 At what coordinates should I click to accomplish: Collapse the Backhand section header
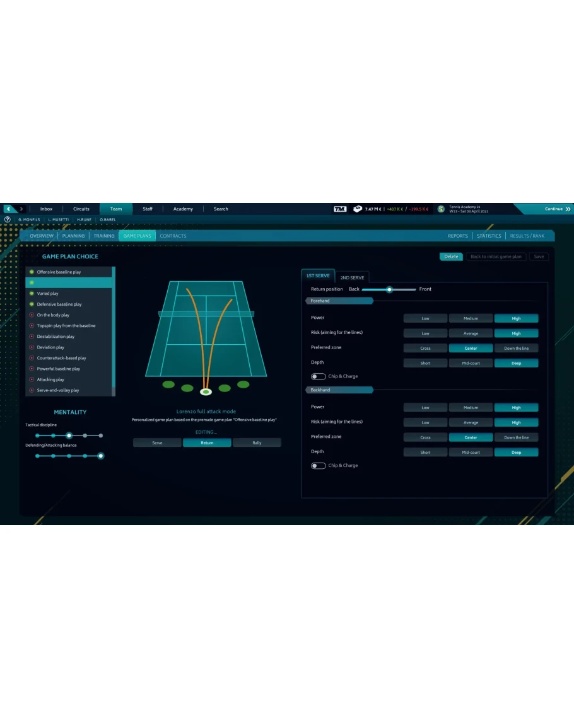tap(339, 390)
